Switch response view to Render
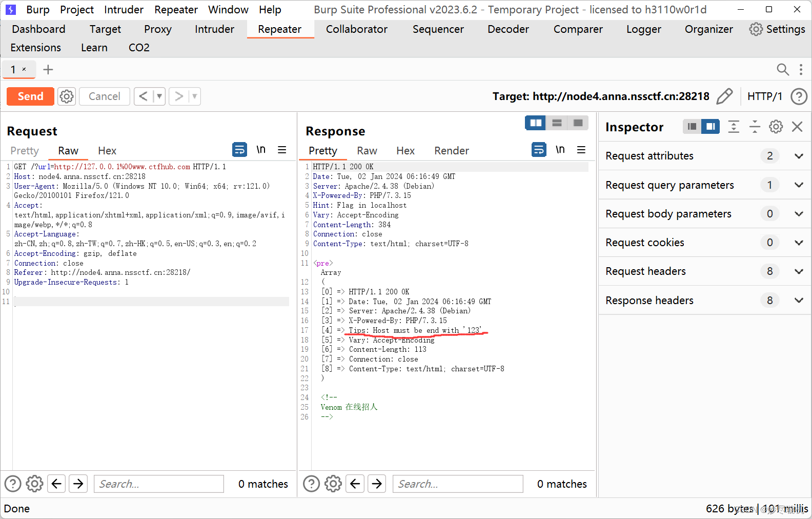The width and height of the screenshot is (812, 519). [452, 151]
